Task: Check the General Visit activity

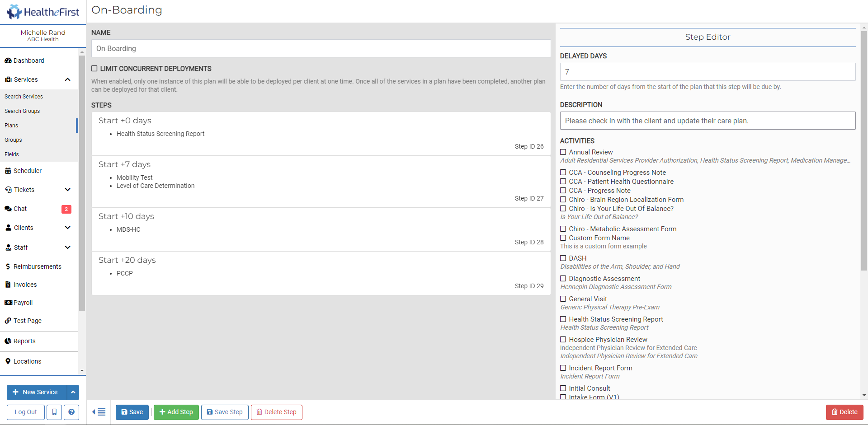Action: click(x=563, y=299)
